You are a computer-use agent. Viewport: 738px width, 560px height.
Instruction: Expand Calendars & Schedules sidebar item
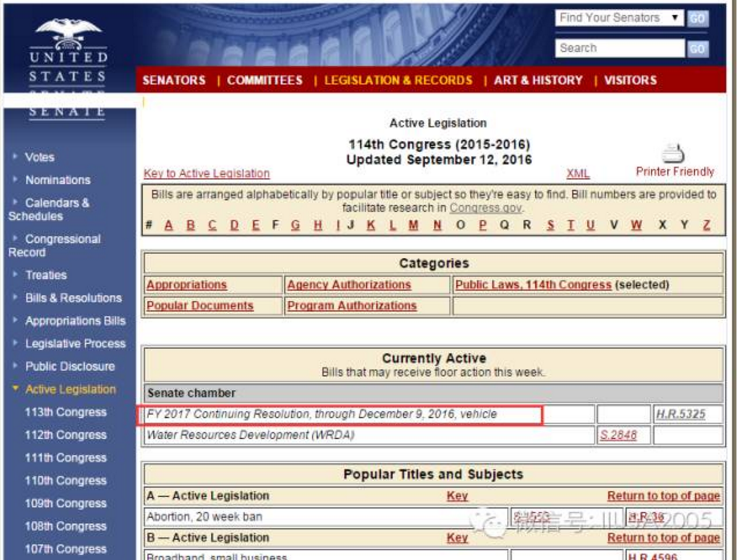pos(49,210)
